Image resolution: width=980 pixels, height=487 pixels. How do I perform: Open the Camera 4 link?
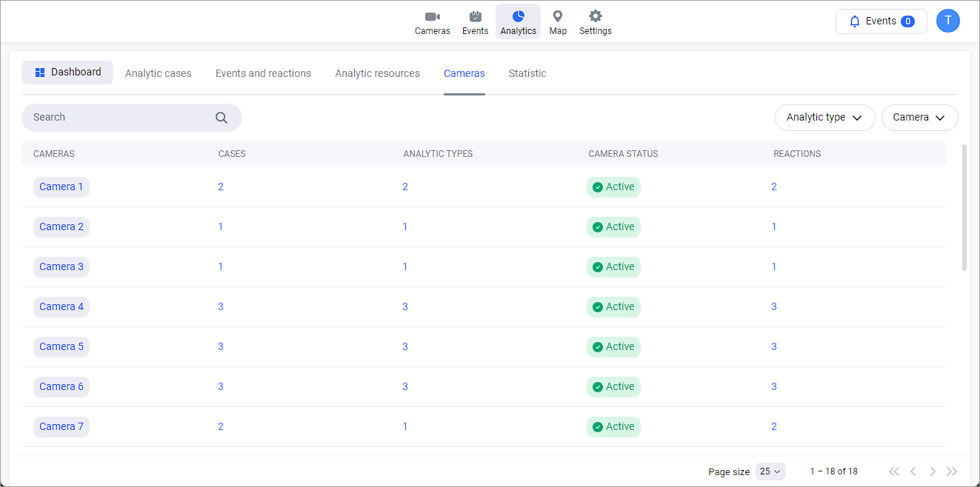61,306
